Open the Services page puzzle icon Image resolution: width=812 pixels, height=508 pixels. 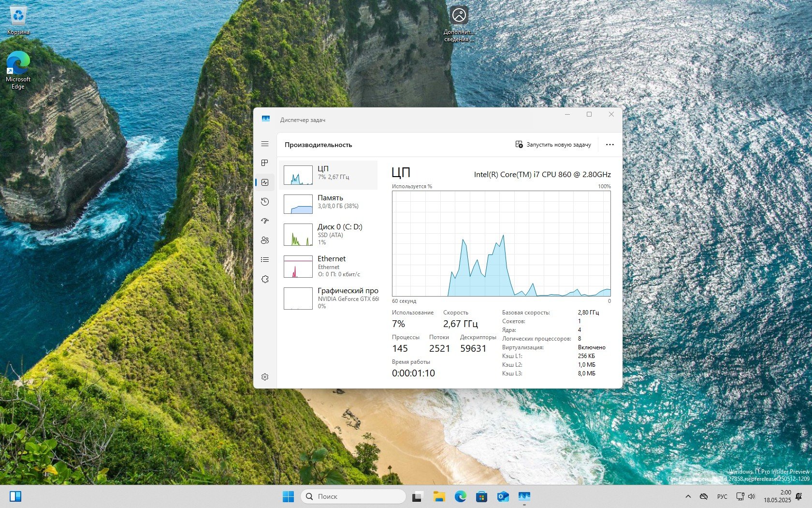coord(265,279)
